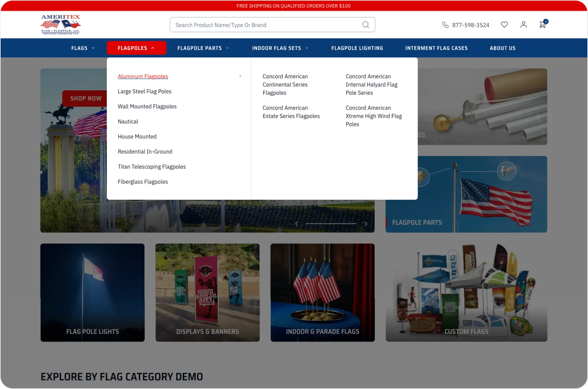Select Large Steel Flag Poles
588x389 pixels.
144,92
